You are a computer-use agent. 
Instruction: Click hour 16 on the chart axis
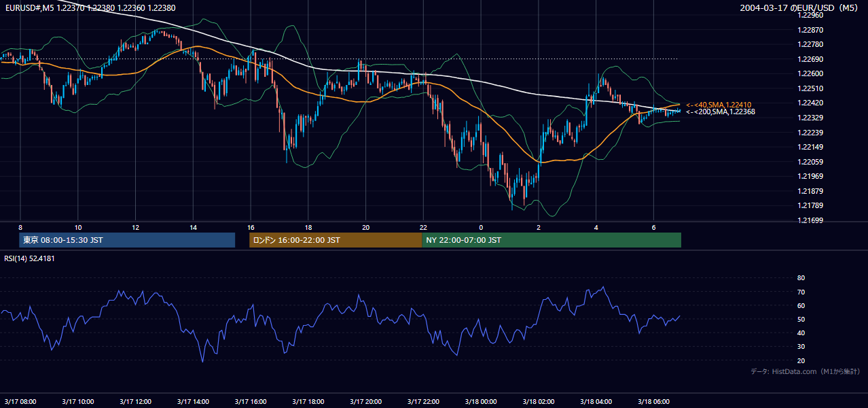[x=251, y=227]
